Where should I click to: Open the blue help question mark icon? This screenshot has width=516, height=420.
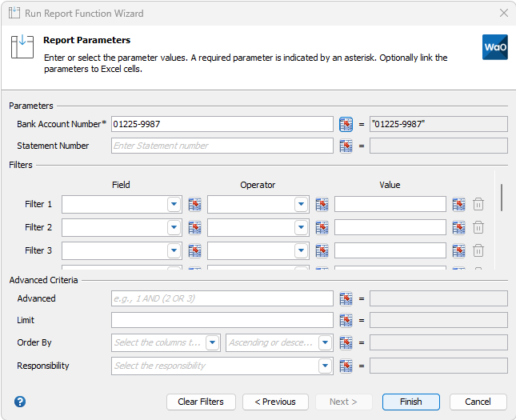click(x=20, y=402)
